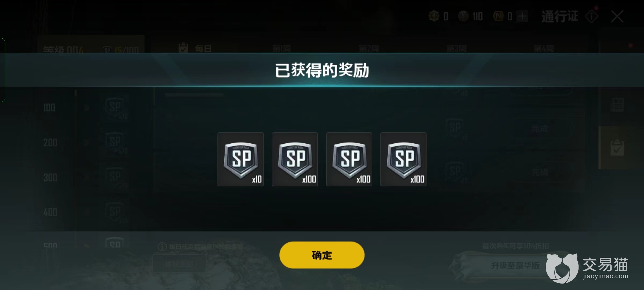
Task: Confirm rewards with the yellow 确定 button
Action: (322, 255)
